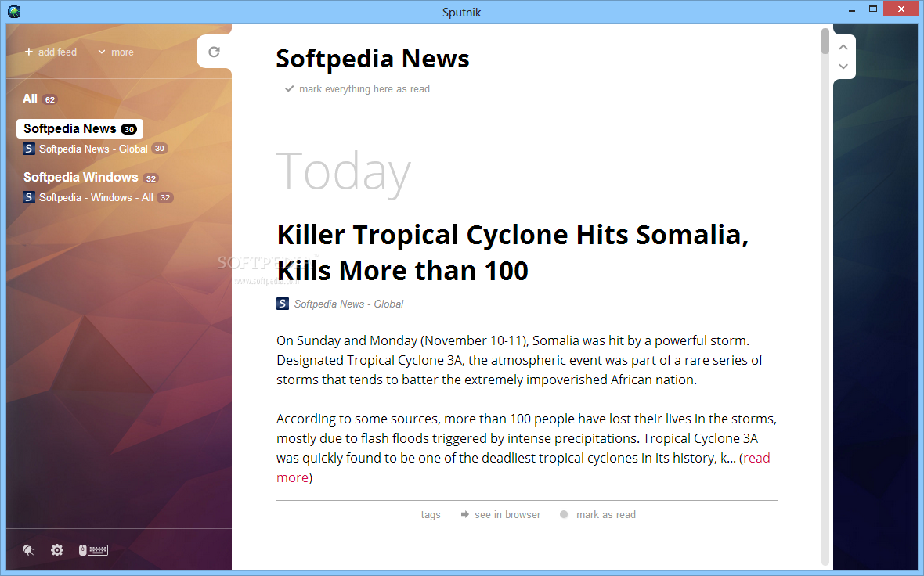Open the more dropdown menu

[116, 52]
